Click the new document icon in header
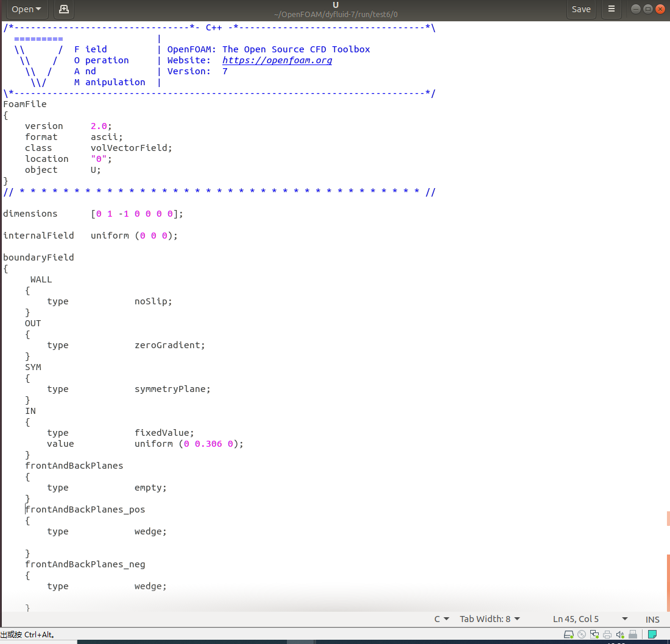Viewport: 670px width, 644px height. [x=63, y=9]
